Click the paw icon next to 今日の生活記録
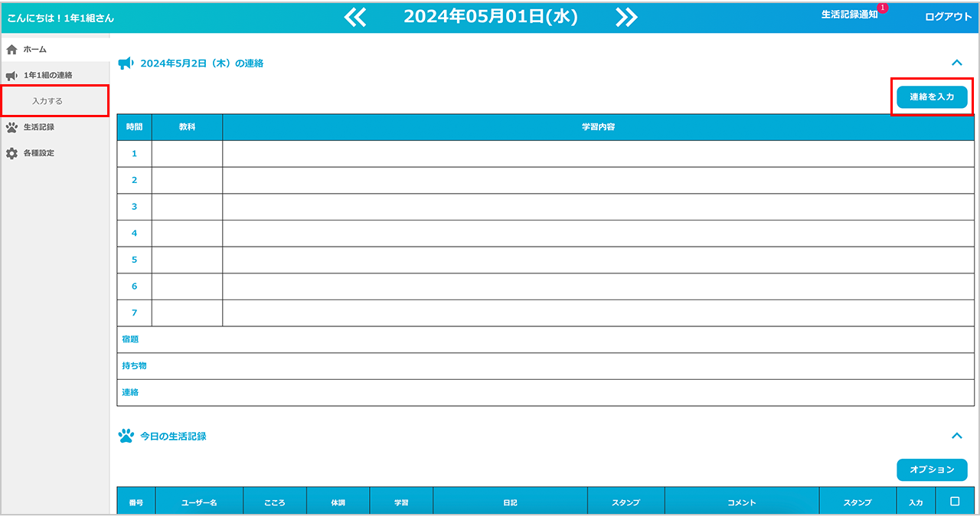The height and width of the screenshot is (517, 980). [126, 436]
